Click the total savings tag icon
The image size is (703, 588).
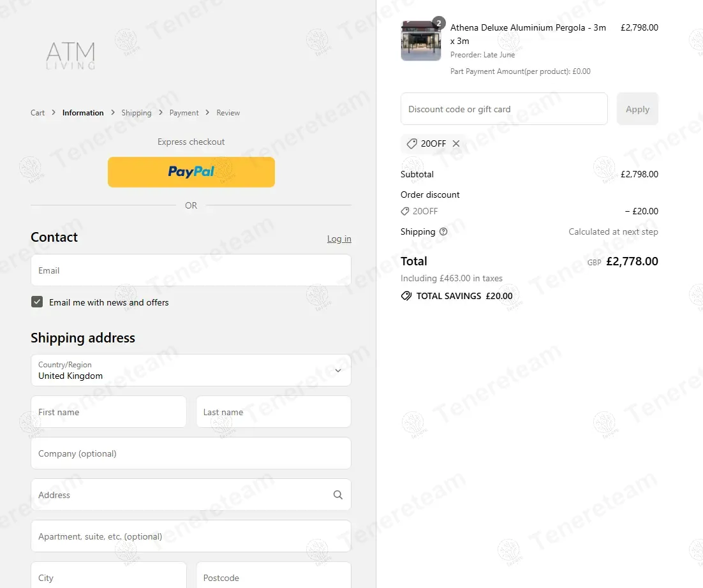click(406, 296)
